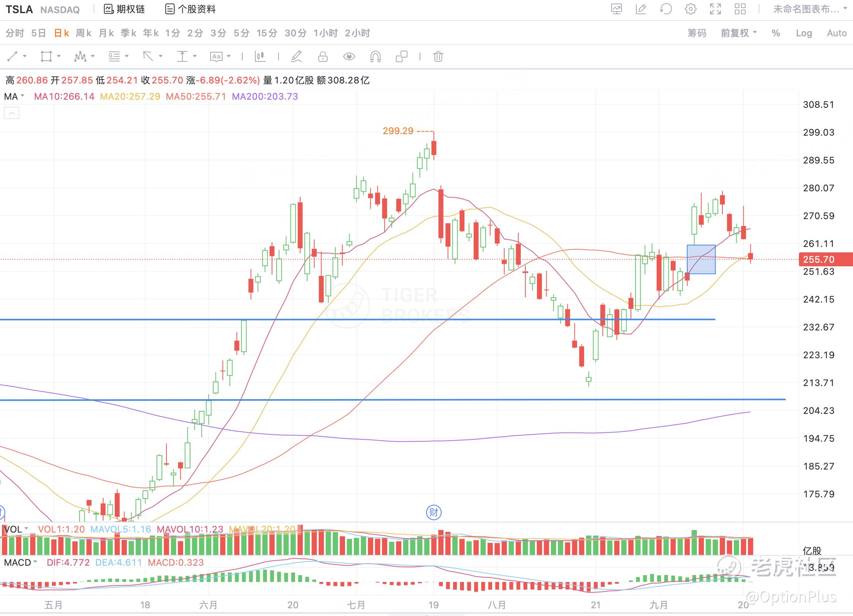Screen dimensions: 853x616
Task: Expand the text tool dropdown arrow
Action: (229, 56)
